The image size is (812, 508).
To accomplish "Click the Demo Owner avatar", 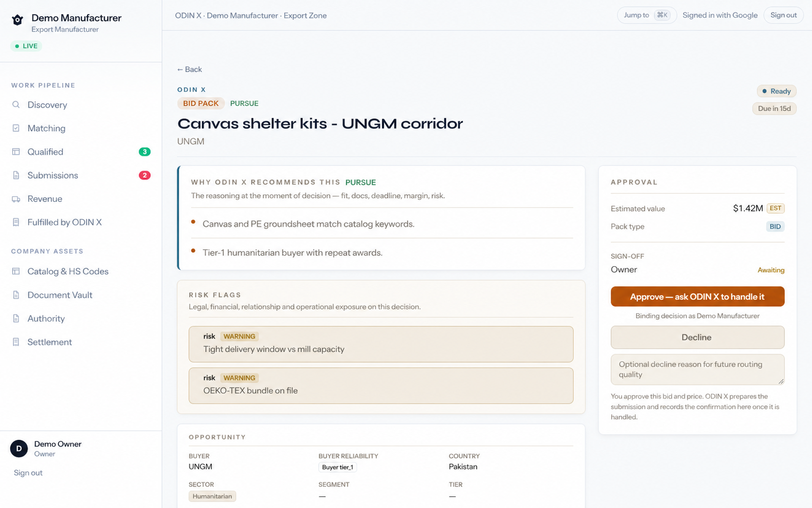I will click(x=19, y=449).
